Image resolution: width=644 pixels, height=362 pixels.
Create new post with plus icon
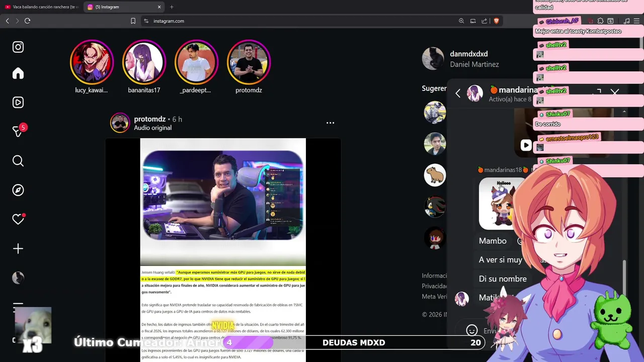click(x=18, y=249)
